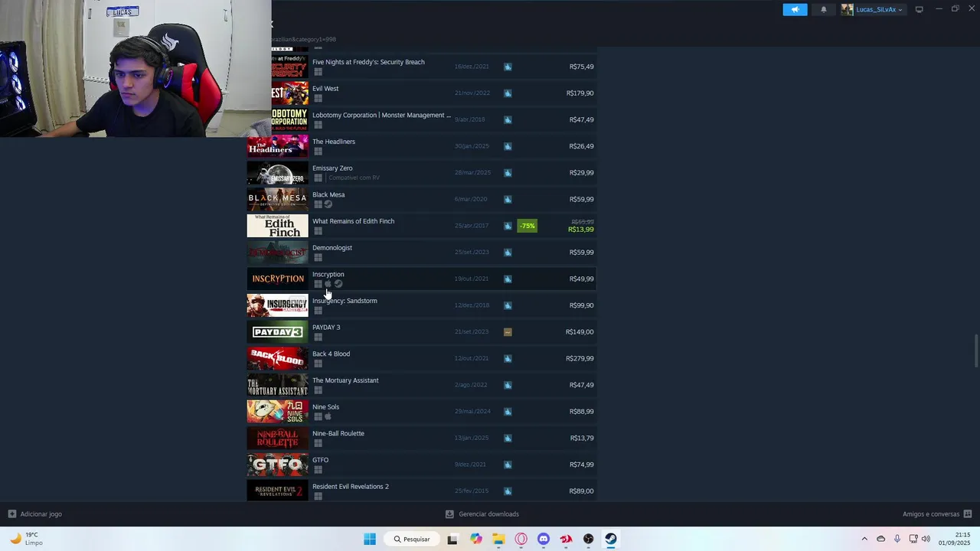Click the -75% discount badge
This screenshot has width=980, height=551.
tap(527, 226)
